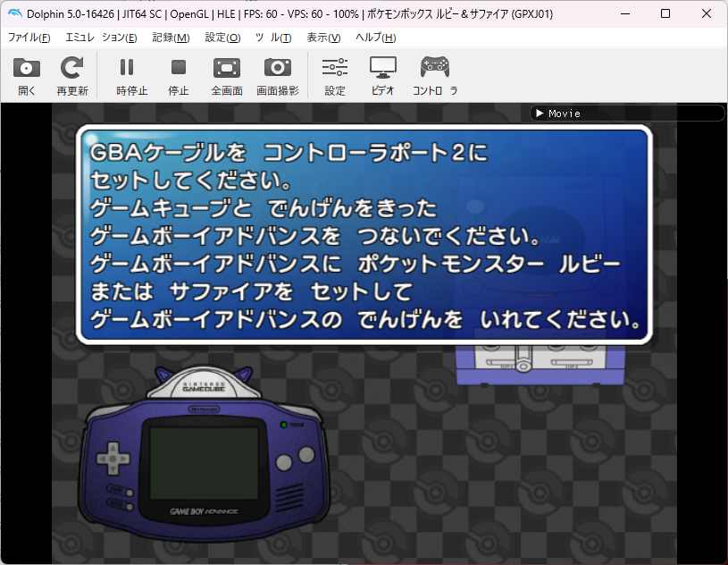Click the Game Boy Advance screen illustration
This screenshot has height=565, width=728.
(x=204, y=463)
